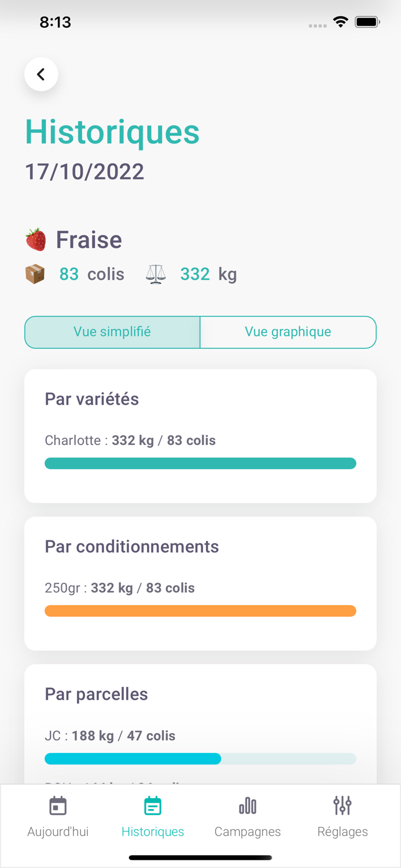Select the Historiques calendar icon

[152, 806]
